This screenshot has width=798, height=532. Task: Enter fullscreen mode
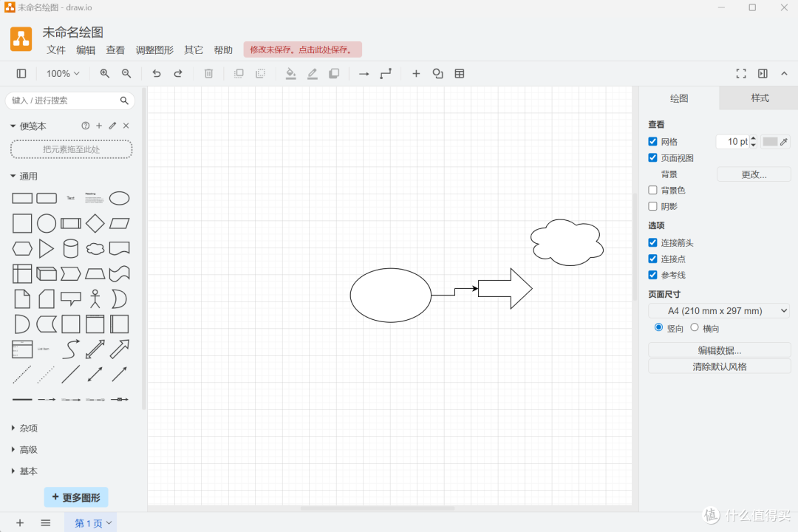point(741,74)
